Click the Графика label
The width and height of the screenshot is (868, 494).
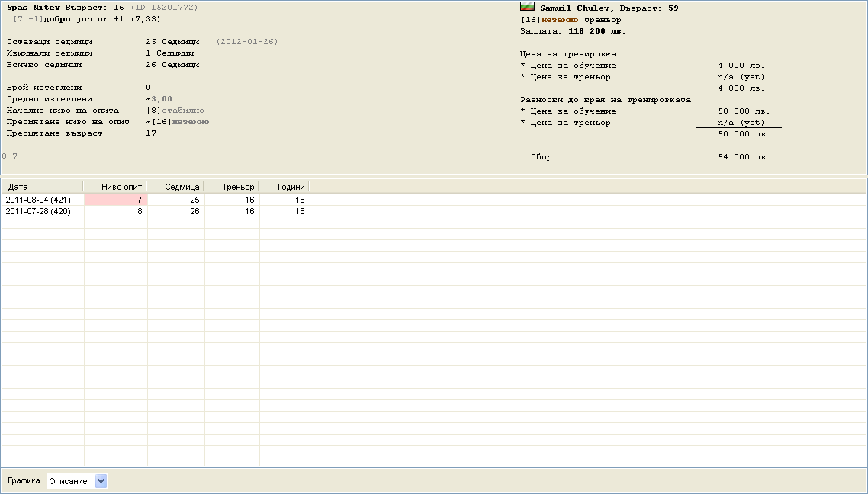pyautogui.click(x=24, y=481)
